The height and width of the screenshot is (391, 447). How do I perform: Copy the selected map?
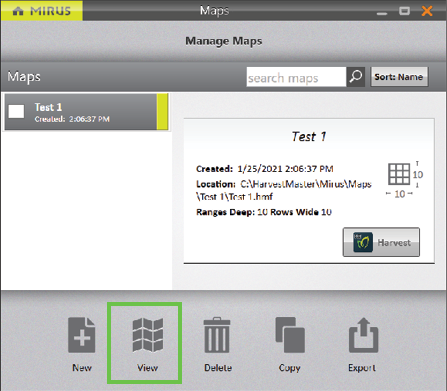click(x=290, y=344)
